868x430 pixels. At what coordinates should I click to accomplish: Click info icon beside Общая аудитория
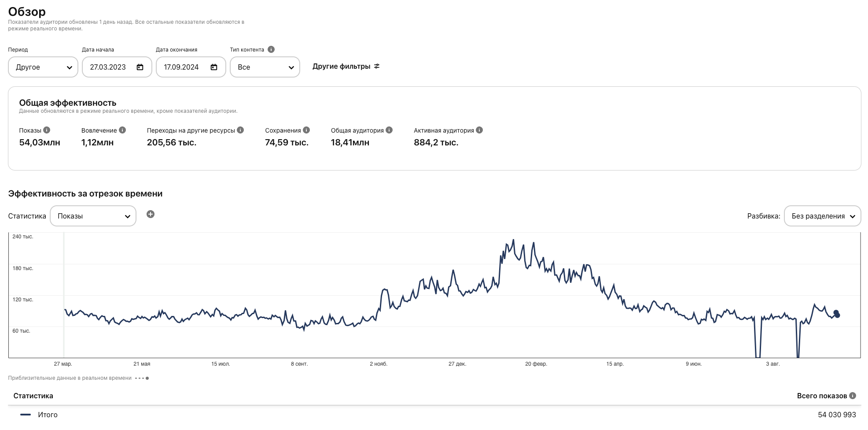pyautogui.click(x=389, y=130)
